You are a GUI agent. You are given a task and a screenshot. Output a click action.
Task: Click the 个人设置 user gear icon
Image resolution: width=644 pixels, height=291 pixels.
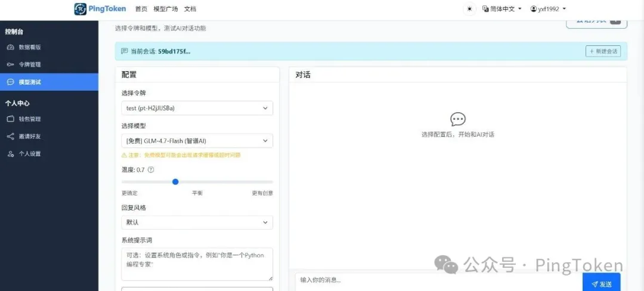tap(11, 154)
